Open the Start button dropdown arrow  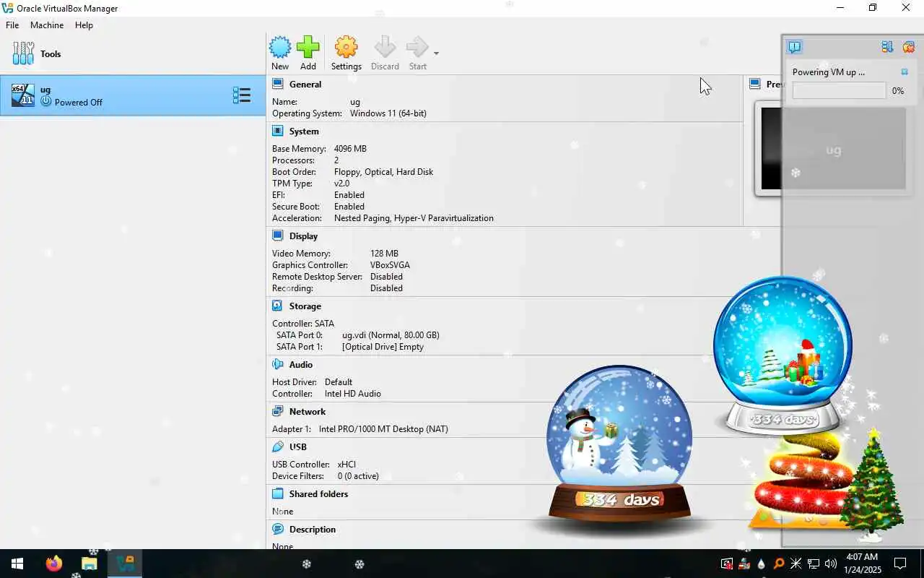[x=436, y=53]
